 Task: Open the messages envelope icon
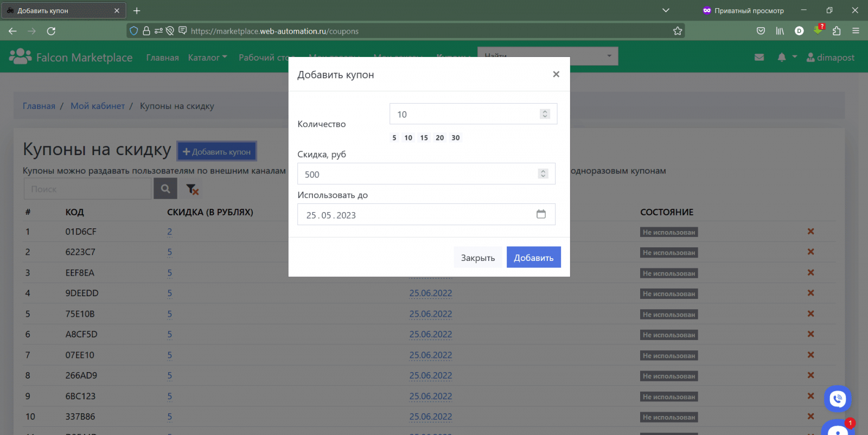(759, 57)
